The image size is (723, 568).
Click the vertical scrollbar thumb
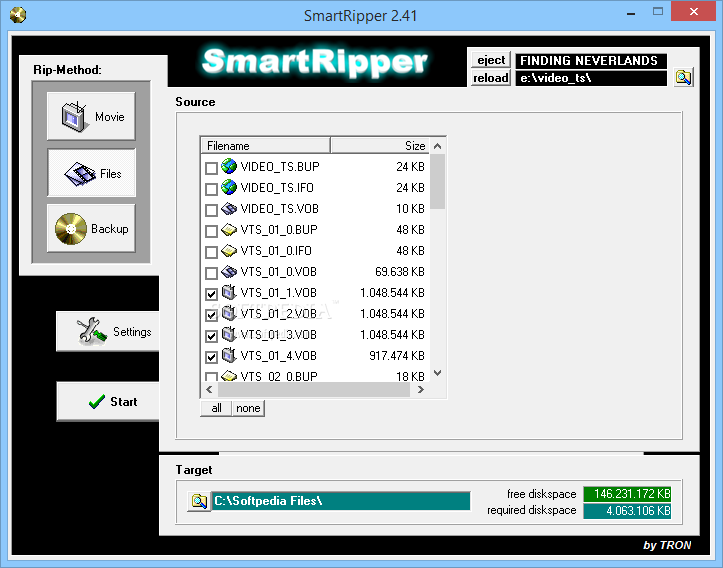[438, 182]
